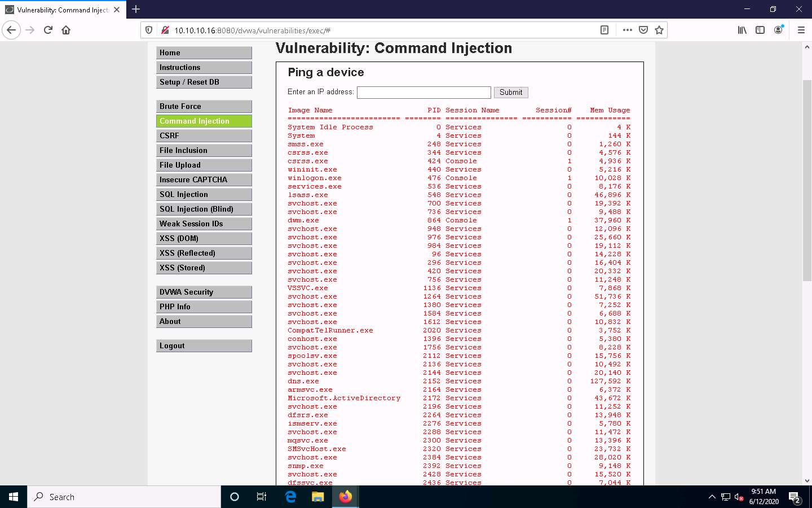The width and height of the screenshot is (812, 508).
Task: Toggle the content blocking shield
Action: (x=148, y=29)
